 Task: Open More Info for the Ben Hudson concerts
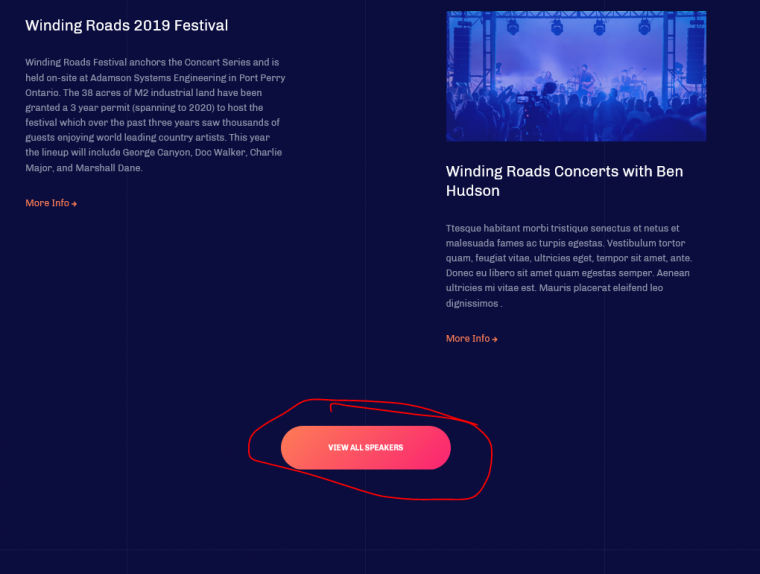click(468, 339)
